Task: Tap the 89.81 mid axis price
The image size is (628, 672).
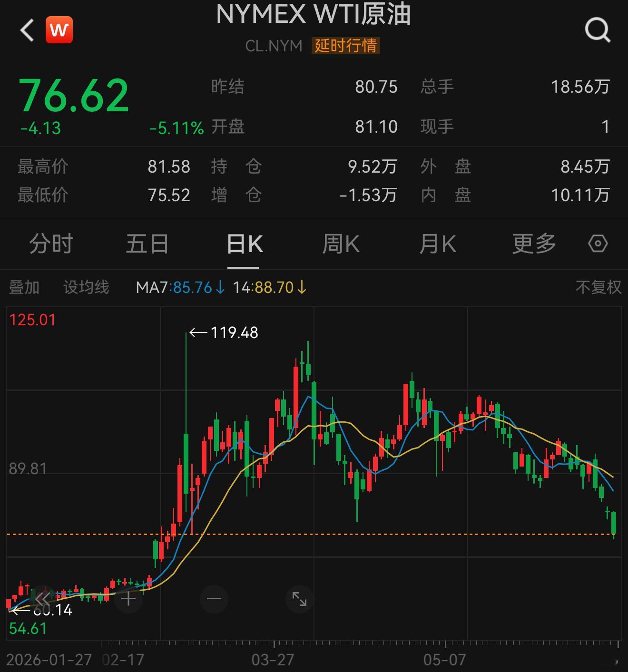Action: [x=28, y=468]
